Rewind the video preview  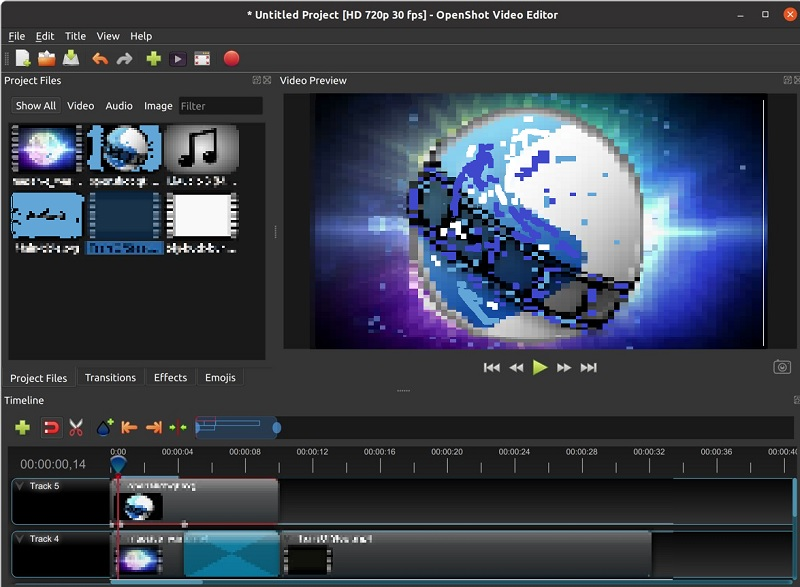pyautogui.click(x=516, y=368)
